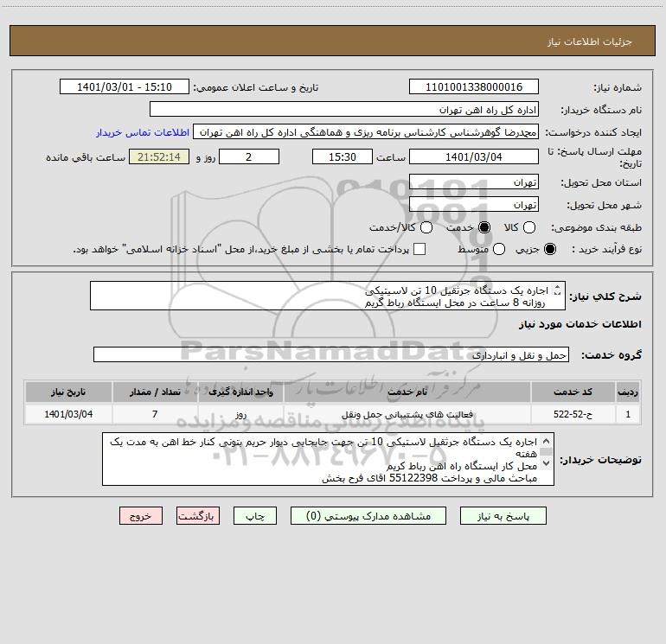
Task: Click the شهر محل تحویل field
Action: [x=474, y=205]
